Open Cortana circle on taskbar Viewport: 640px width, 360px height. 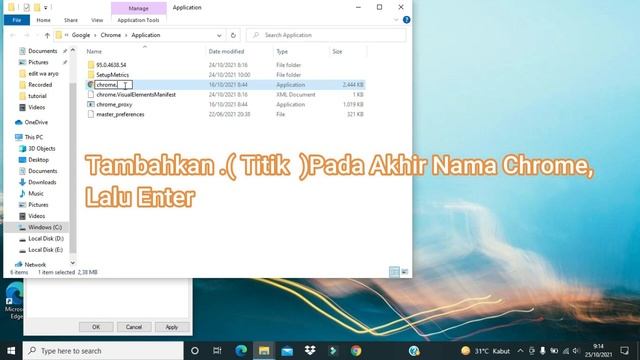coord(195,351)
